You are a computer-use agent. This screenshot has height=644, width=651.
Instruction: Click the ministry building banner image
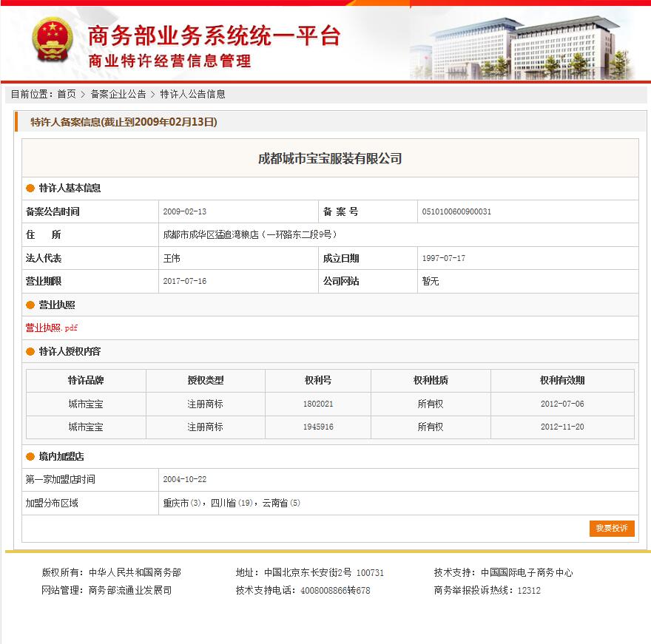523,48
